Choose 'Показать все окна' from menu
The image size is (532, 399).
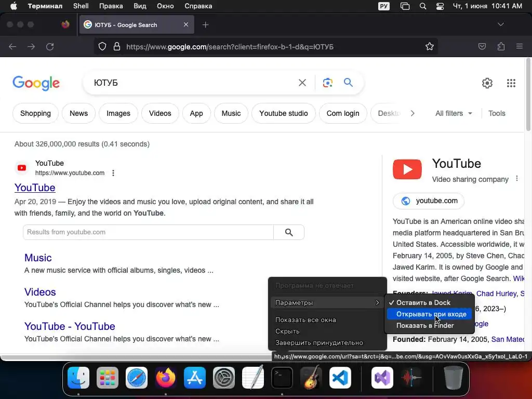327,320
